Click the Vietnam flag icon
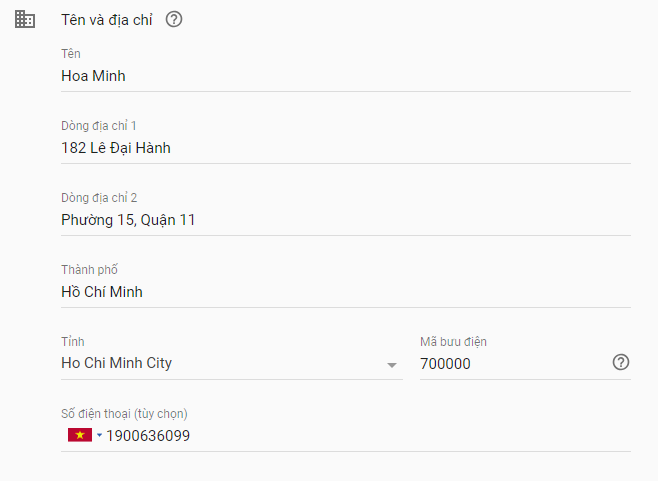 [79, 435]
